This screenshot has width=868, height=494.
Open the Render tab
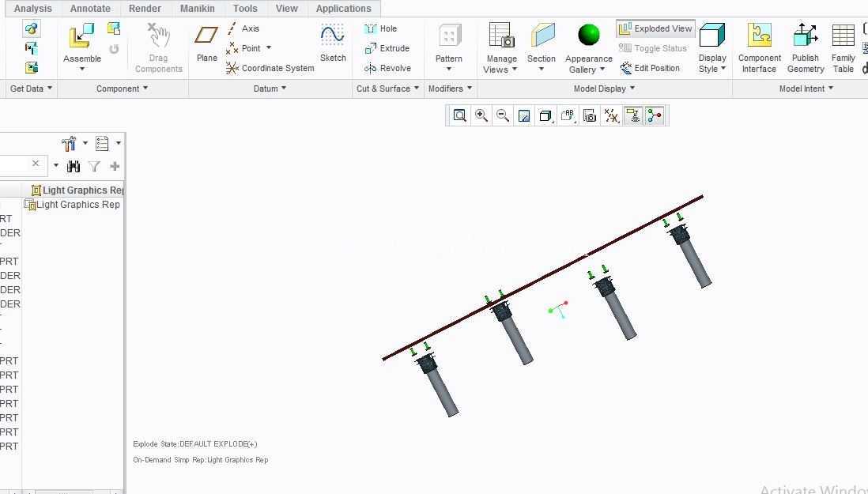coord(145,8)
